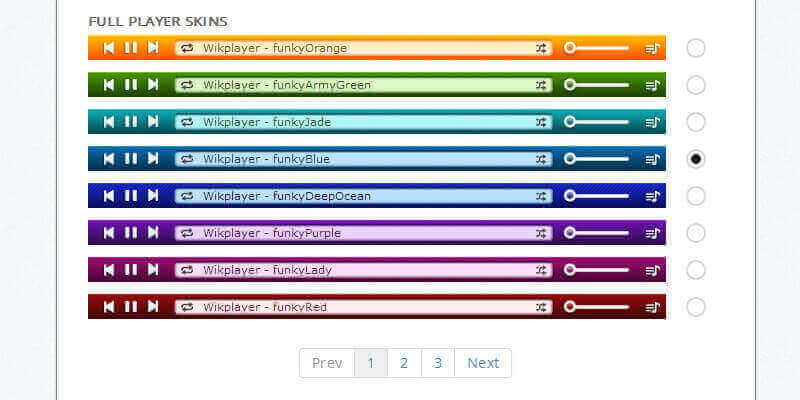The width and height of the screenshot is (800, 400).
Task: Go to page 2 of skins
Action: (x=404, y=363)
